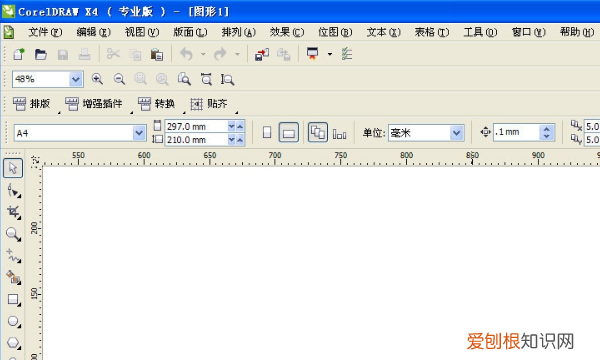600x360 pixels.
Task: Open the 表格 menu
Action: click(x=432, y=32)
